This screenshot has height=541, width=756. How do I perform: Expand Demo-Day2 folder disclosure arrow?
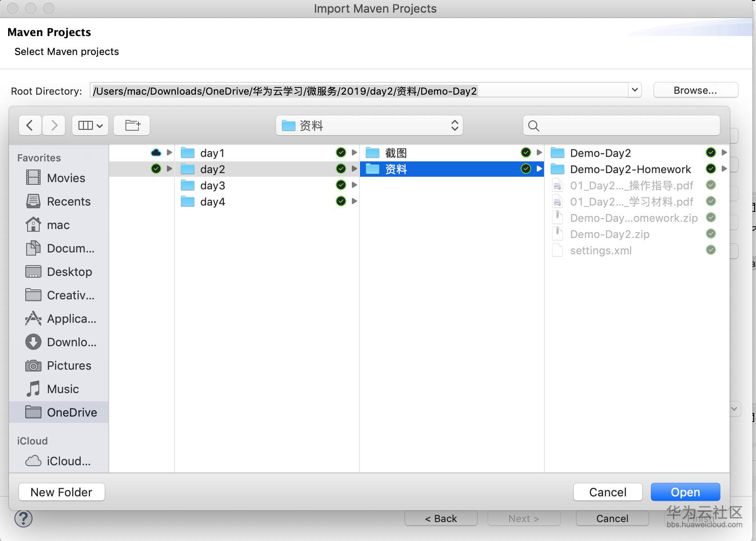pyautogui.click(x=724, y=152)
